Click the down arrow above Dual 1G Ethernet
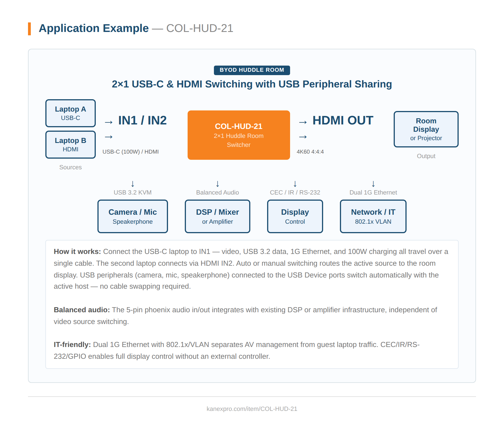Viewport: 504px width, 435px height. 373,184
